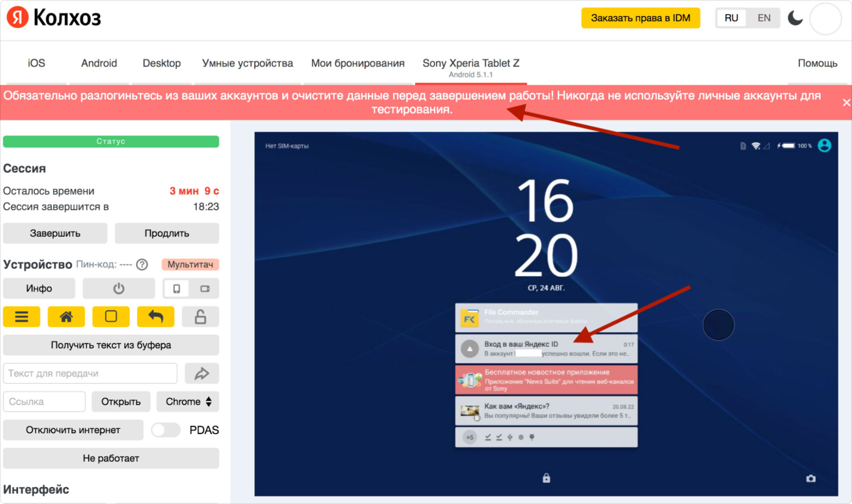Click Отключить интернет button
The image size is (852, 504).
click(73, 430)
